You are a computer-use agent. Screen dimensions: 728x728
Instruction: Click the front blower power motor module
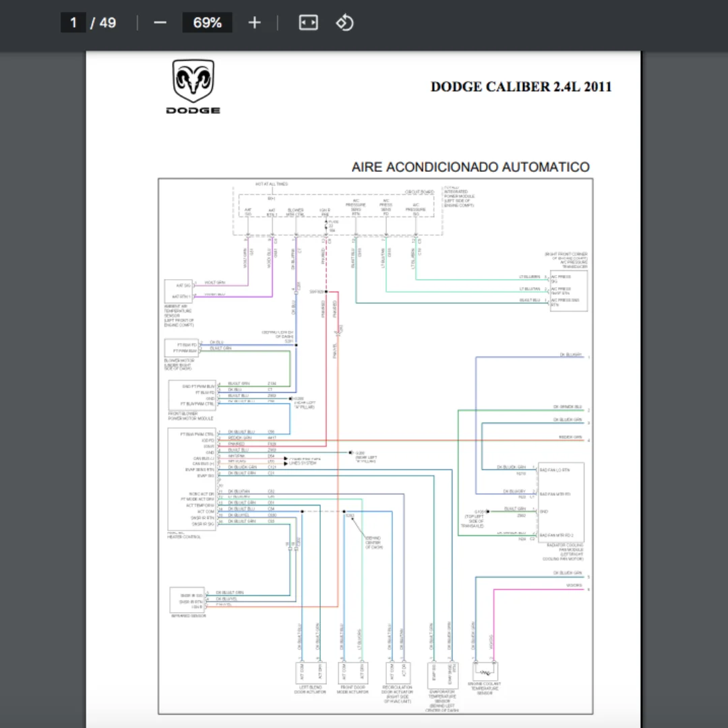click(x=192, y=395)
